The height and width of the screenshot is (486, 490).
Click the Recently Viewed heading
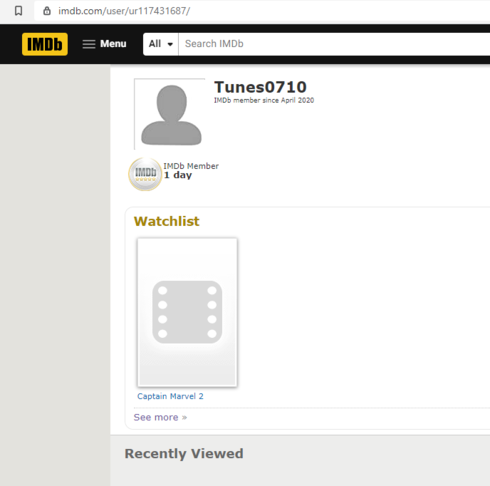[x=184, y=454]
